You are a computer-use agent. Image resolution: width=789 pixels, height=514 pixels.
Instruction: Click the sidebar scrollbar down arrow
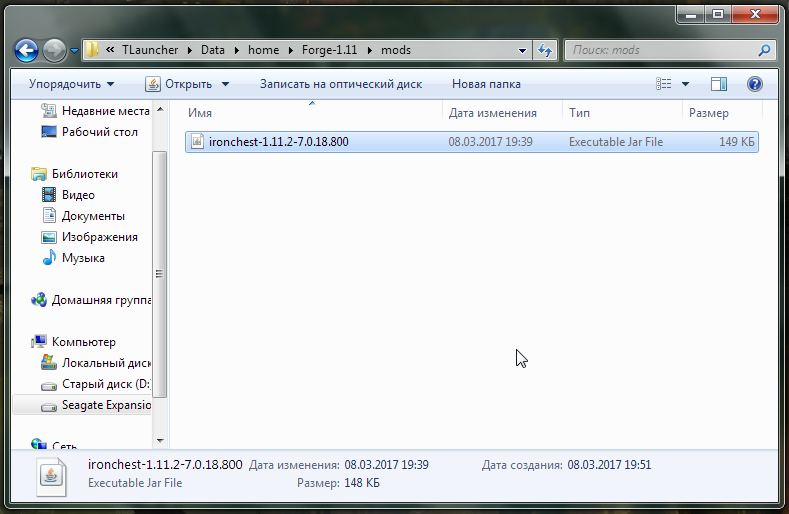click(x=160, y=441)
